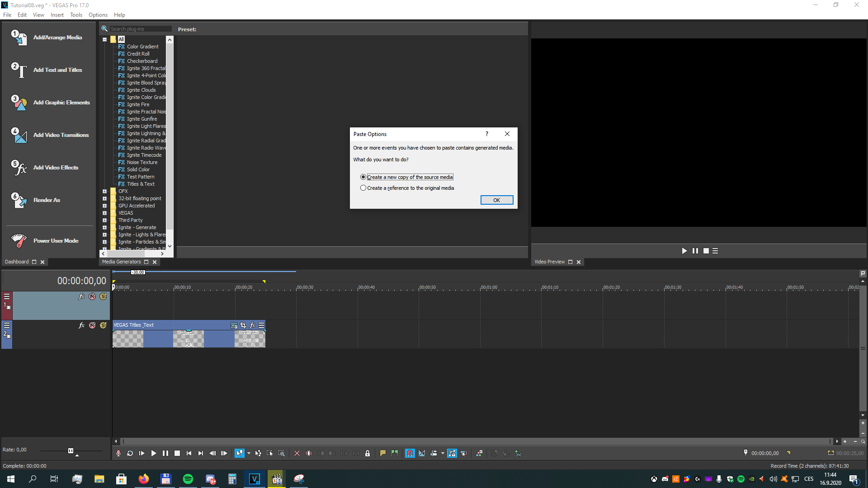
Task: Lock the selected event
Action: tap(368, 453)
